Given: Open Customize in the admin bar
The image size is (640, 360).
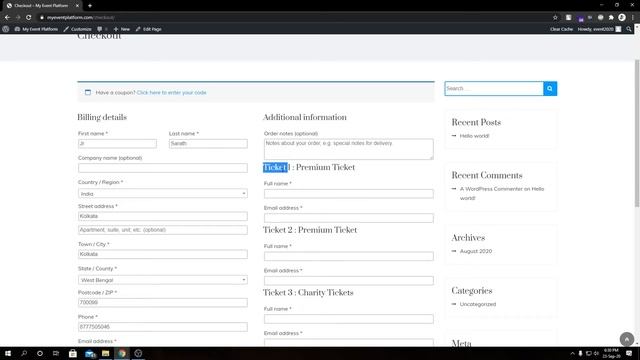Looking at the screenshot, I should click(x=78, y=29).
